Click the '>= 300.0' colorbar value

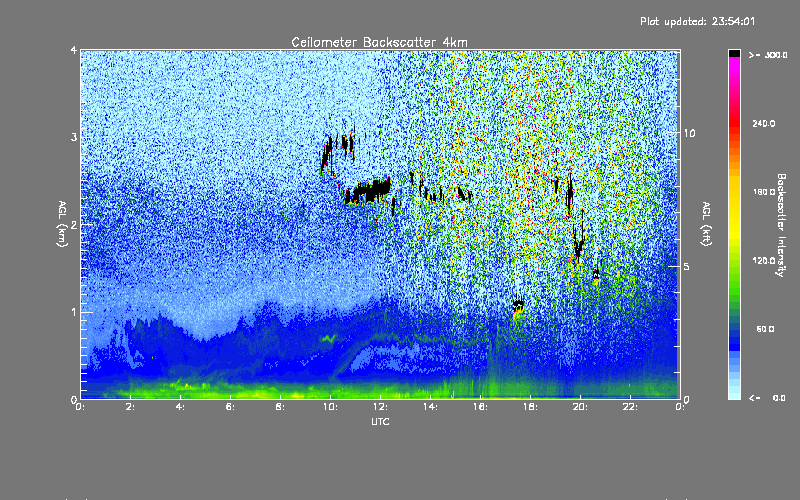[x=767, y=55]
